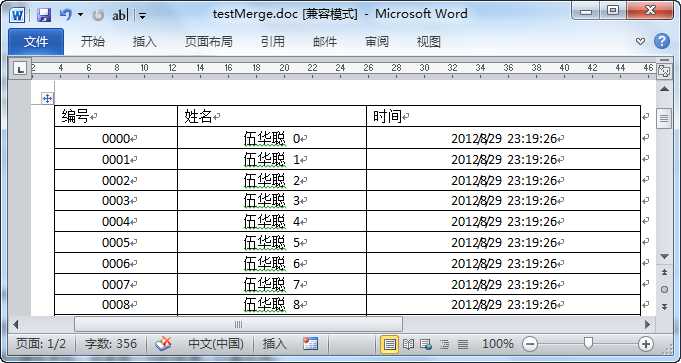Click the proofing errors icon in status bar
Viewport: 681px width, 363px height.
pyautogui.click(x=163, y=344)
